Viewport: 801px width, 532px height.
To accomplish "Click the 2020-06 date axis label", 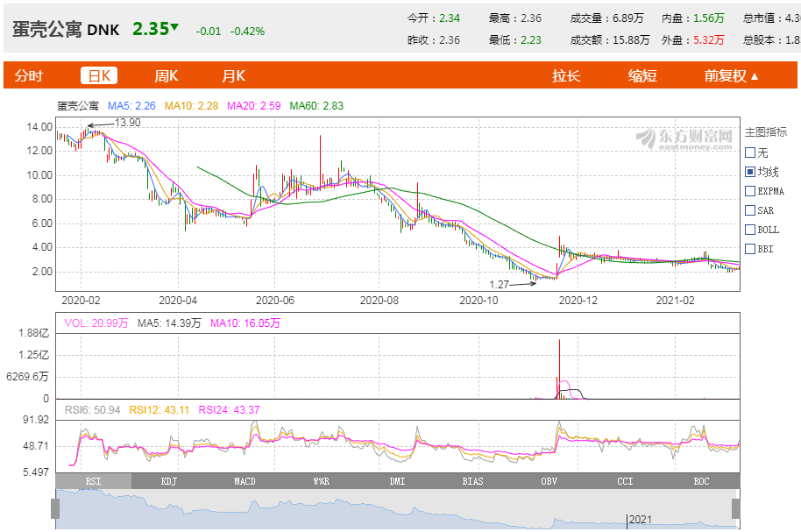I will tap(275, 301).
